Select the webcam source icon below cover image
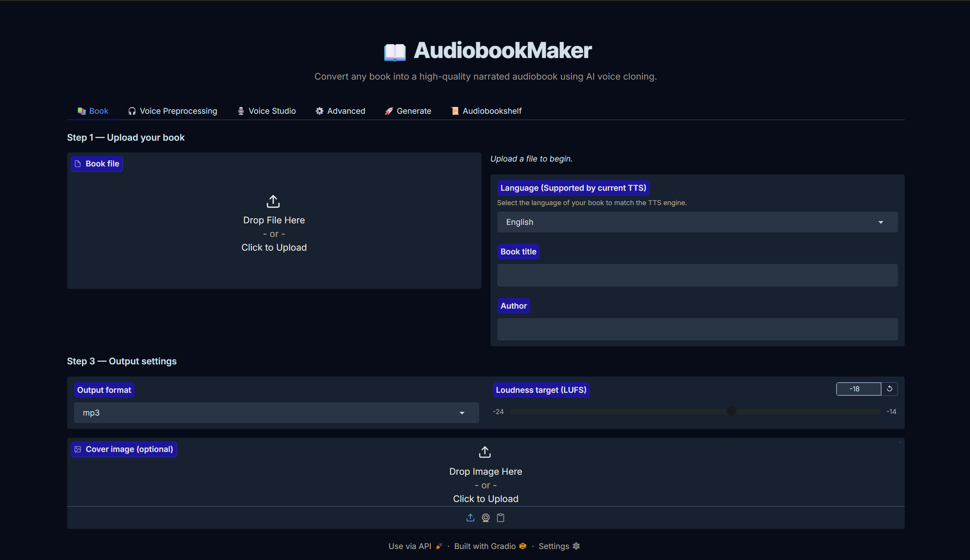The width and height of the screenshot is (970, 560). 486,518
